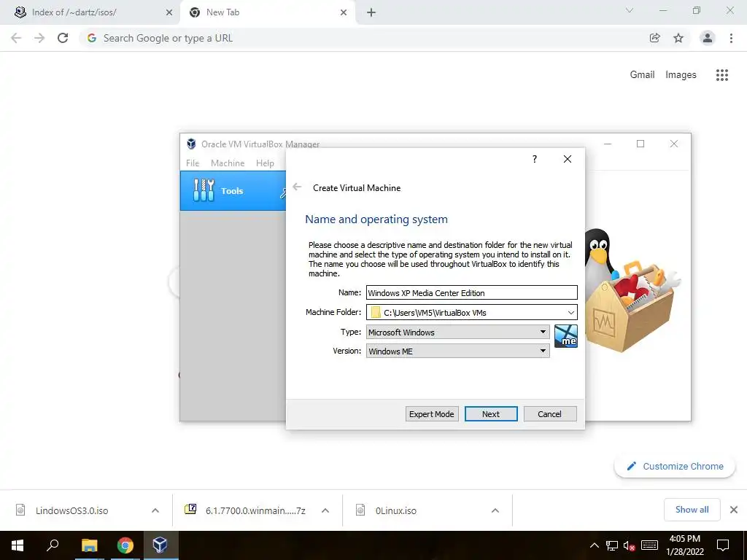Click Chrome icon on taskbar
Screen dimensions: 747x560
[x=125, y=545]
